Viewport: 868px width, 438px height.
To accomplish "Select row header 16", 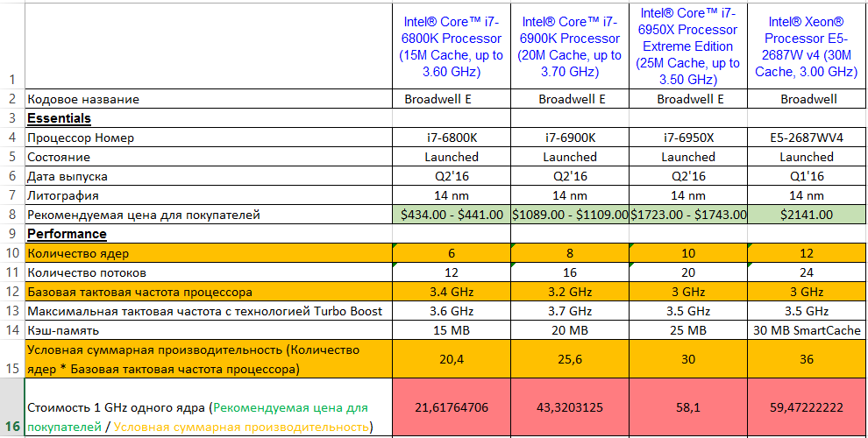I will pyautogui.click(x=12, y=407).
